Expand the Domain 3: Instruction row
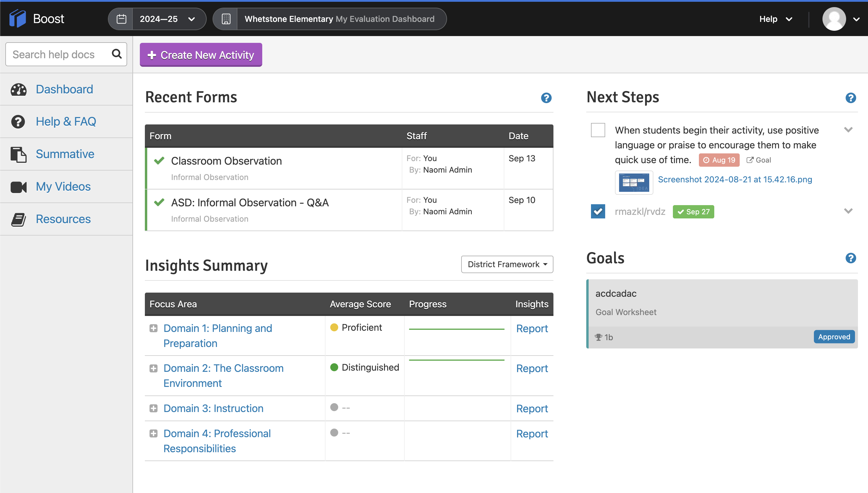868x493 pixels. click(153, 408)
